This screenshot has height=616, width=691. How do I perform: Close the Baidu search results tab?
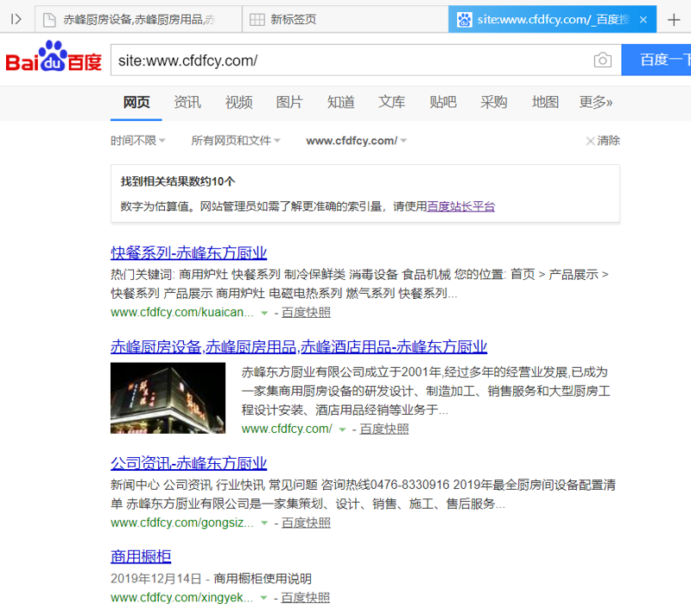pos(643,19)
